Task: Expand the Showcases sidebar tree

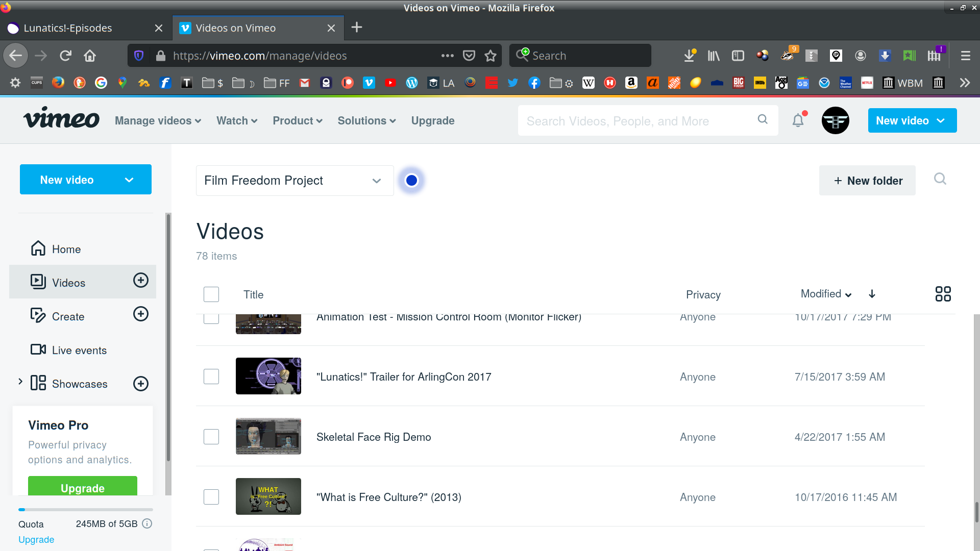Action: tap(20, 382)
